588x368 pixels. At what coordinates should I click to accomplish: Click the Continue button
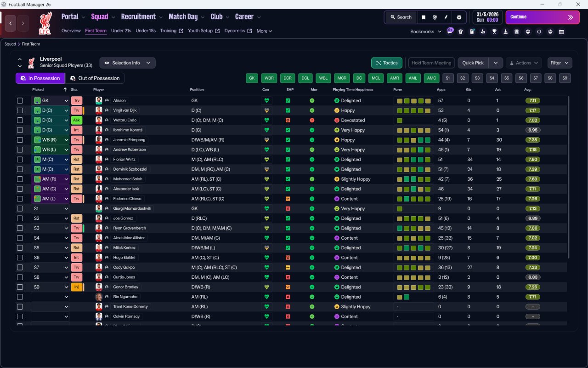[543, 17]
